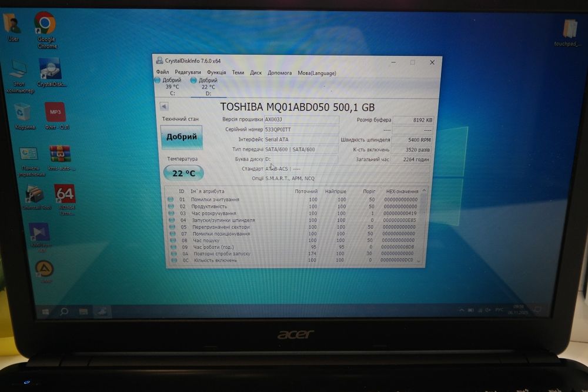
Task: Open the touchpad folder on the desktop
Action: click(569, 33)
